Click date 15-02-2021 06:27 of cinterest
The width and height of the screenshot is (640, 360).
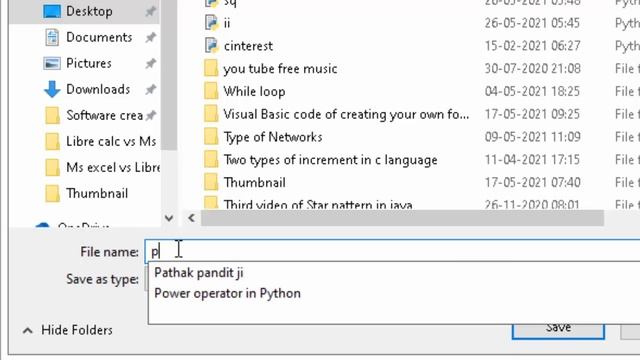[x=533, y=46]
